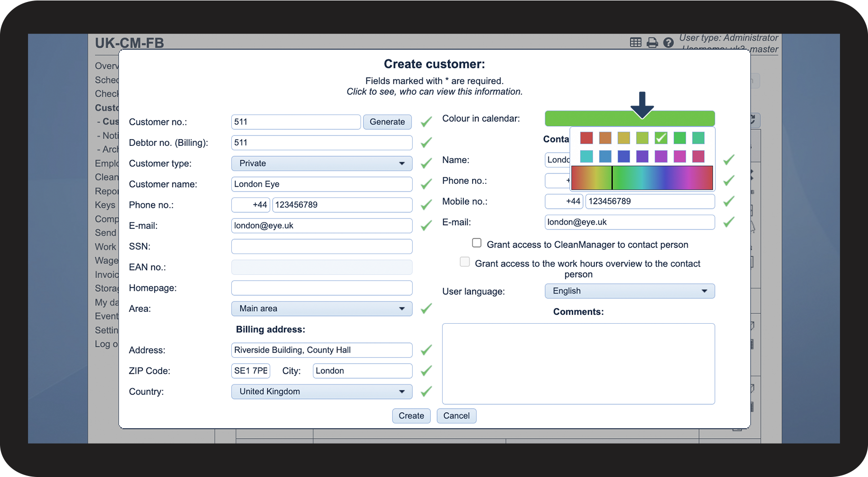
Task: Open the table view icon in header
Action: [636, 43]
